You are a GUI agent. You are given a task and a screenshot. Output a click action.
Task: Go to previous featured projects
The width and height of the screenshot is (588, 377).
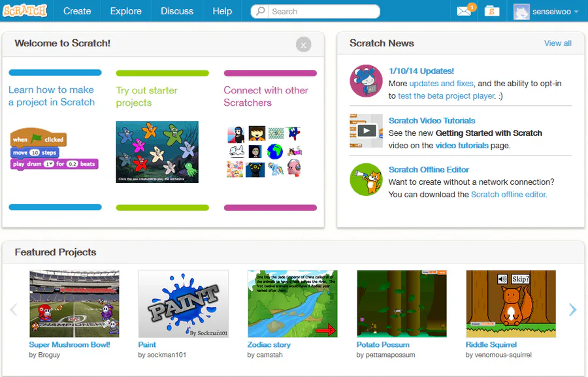pos(14,310)
